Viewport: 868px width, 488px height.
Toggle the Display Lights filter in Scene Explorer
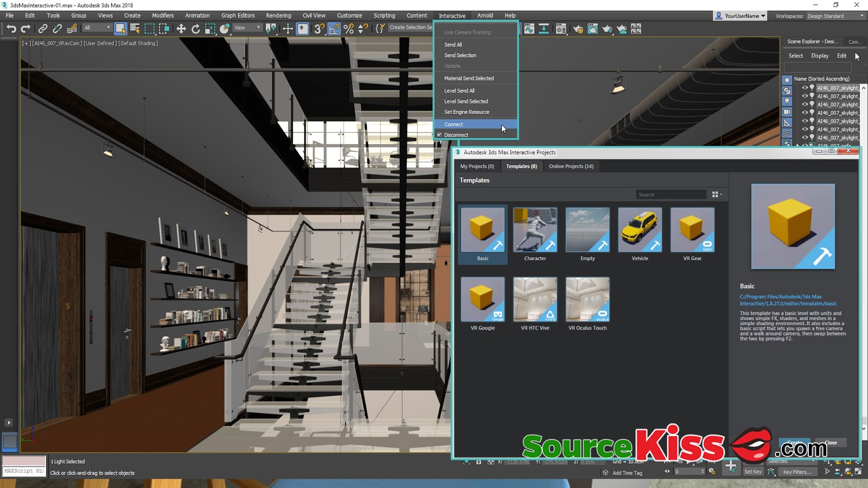787,101
